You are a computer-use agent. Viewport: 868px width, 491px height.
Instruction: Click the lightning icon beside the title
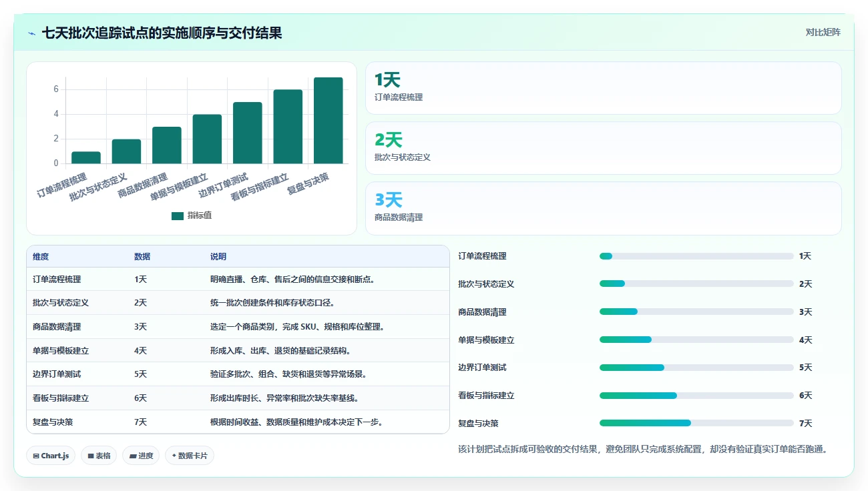pos(31,33)
